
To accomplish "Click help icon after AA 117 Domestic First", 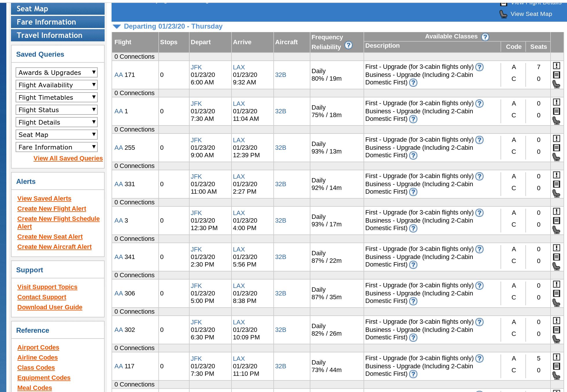I will (414, 374).
